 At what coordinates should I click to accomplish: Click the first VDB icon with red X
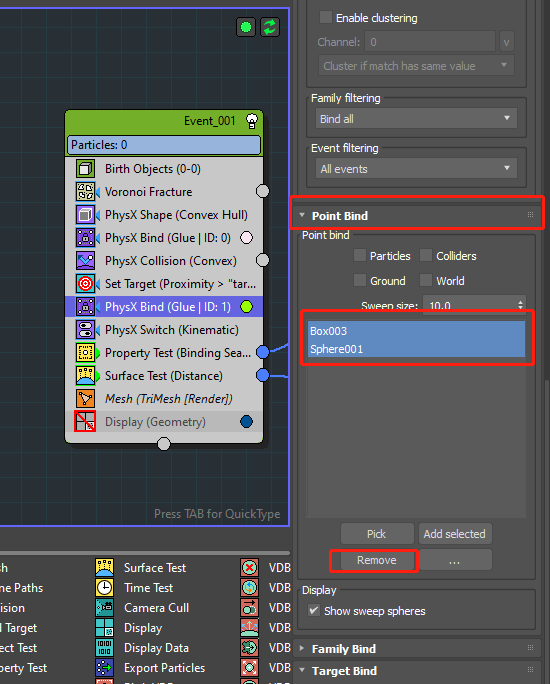tap(249, 568)
